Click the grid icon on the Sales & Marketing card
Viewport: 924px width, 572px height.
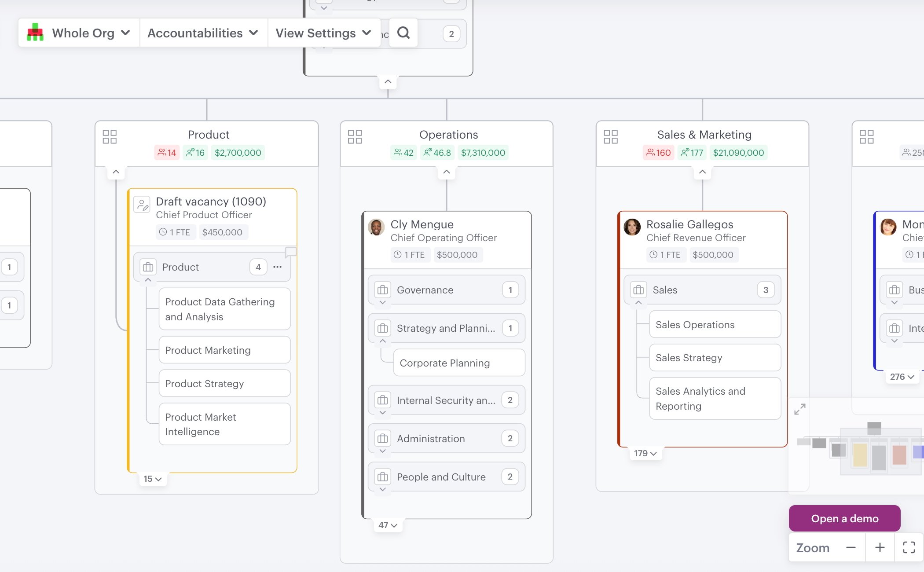611,137
